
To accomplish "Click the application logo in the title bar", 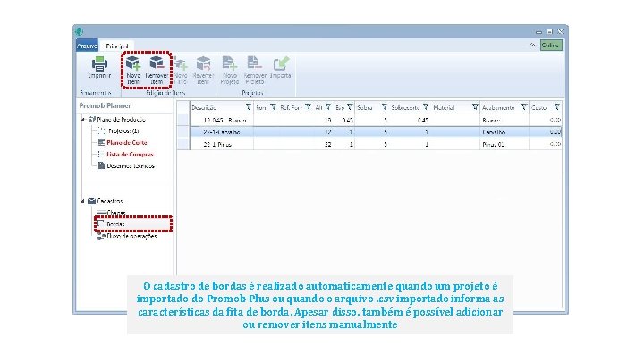I will tap(80, 31).
